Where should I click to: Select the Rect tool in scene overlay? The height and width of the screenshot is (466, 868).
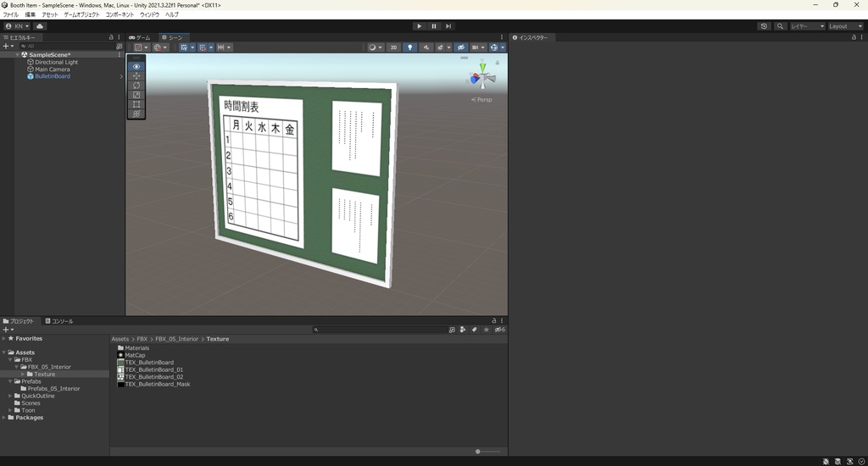pos(136,104)
